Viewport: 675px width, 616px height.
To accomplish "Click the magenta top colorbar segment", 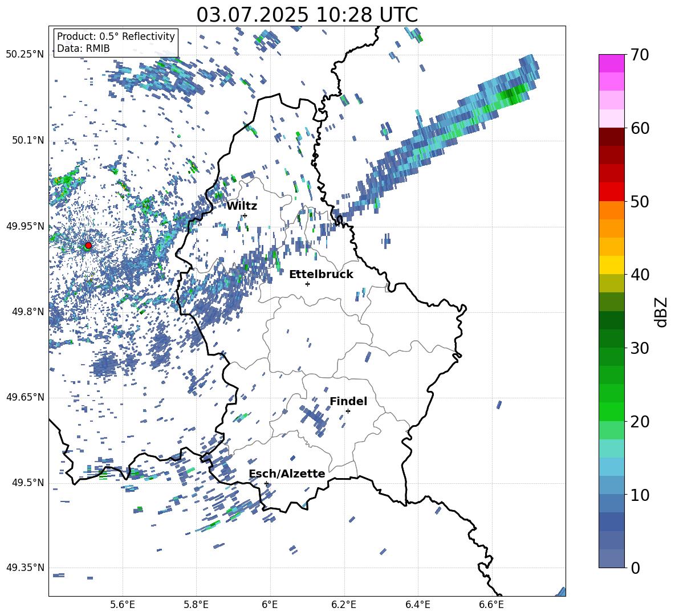I will tap(612, 63).
